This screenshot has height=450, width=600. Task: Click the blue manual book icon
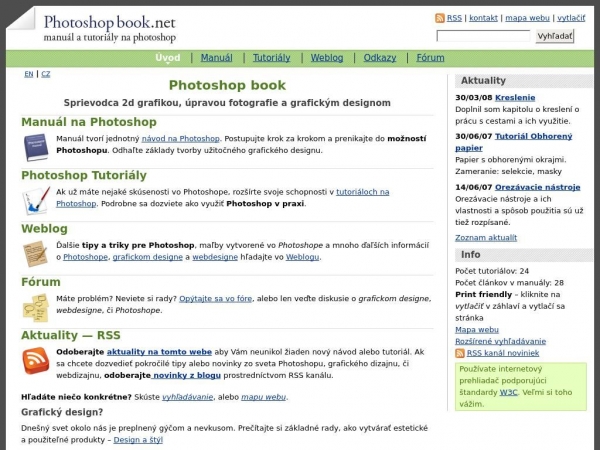[x=36, y=147]
